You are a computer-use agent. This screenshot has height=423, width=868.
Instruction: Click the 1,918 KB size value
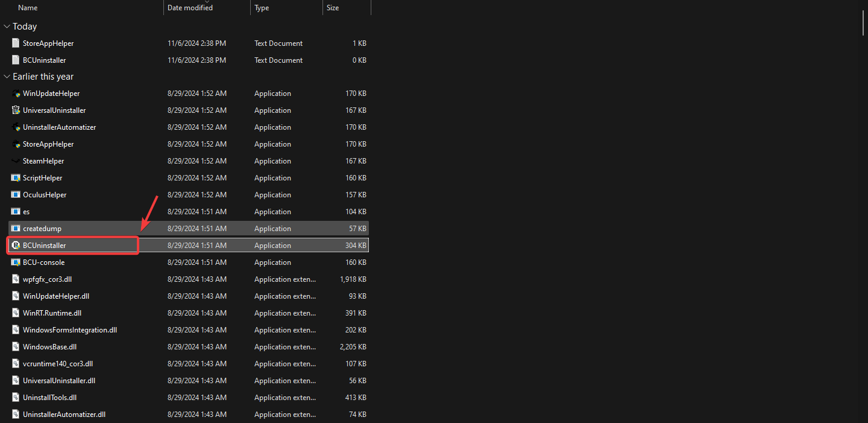(353, 279)
